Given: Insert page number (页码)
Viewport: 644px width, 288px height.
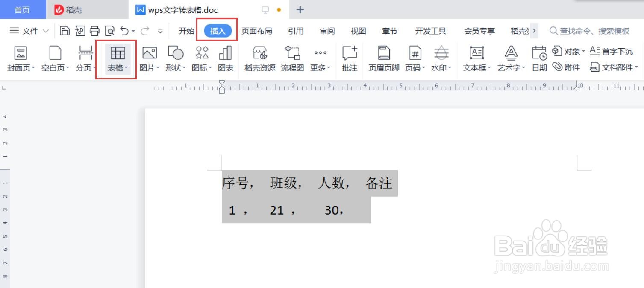Looking at the screenshot, I should [x=415, y=58].
